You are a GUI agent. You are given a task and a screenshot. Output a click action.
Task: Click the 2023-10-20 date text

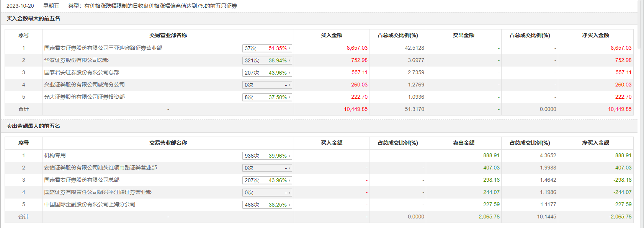point(20,6)
